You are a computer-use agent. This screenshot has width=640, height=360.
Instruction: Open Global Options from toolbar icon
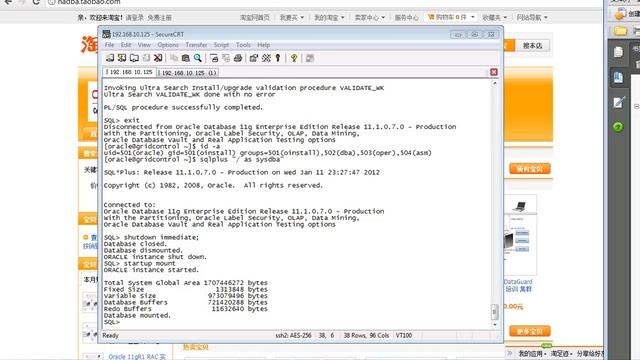coord(266,58)
